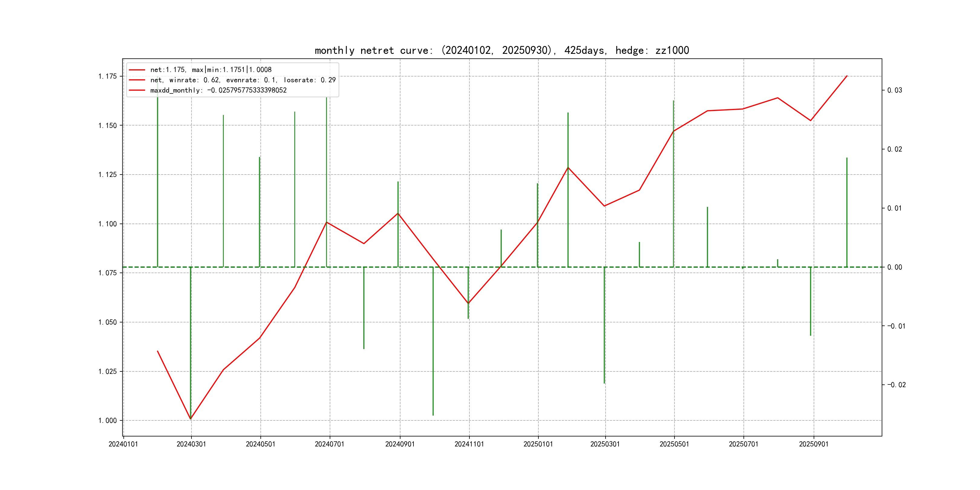This screenshot has width=980, height=490.
Task: Click the red curve's lowest point near 20240301
Action: pos(191,419)
